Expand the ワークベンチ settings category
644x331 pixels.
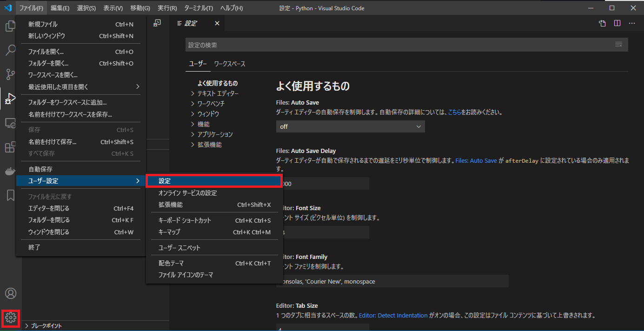(x=207, y=104)
